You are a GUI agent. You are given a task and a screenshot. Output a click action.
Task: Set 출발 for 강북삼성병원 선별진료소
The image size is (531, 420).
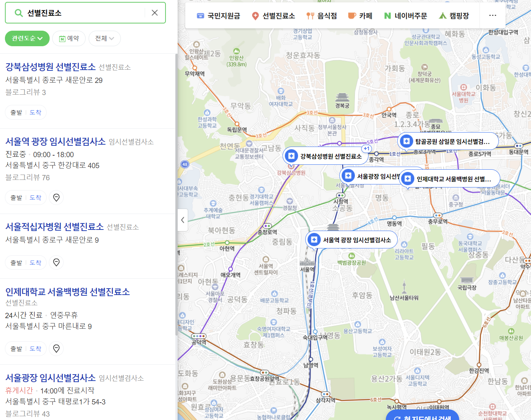click(x=16, y=112)
